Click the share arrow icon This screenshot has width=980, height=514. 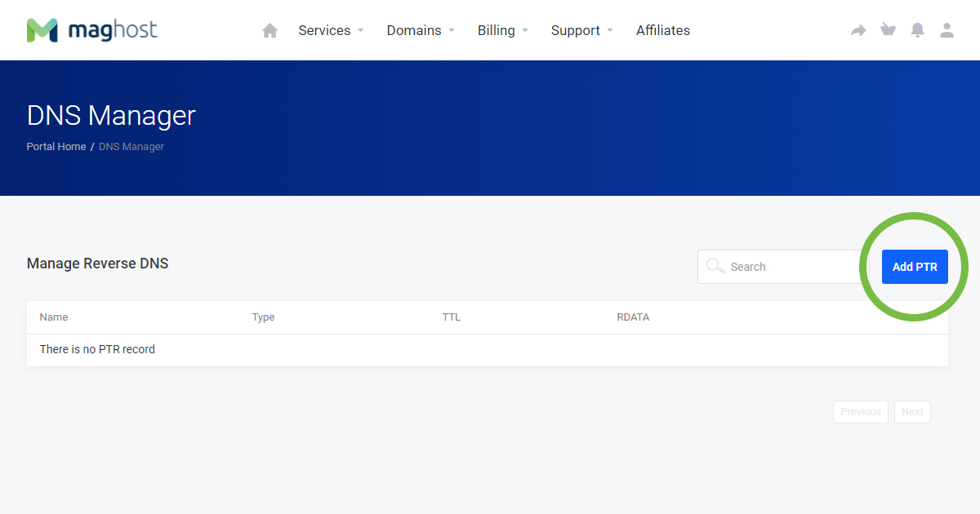[x=858, y=30]
